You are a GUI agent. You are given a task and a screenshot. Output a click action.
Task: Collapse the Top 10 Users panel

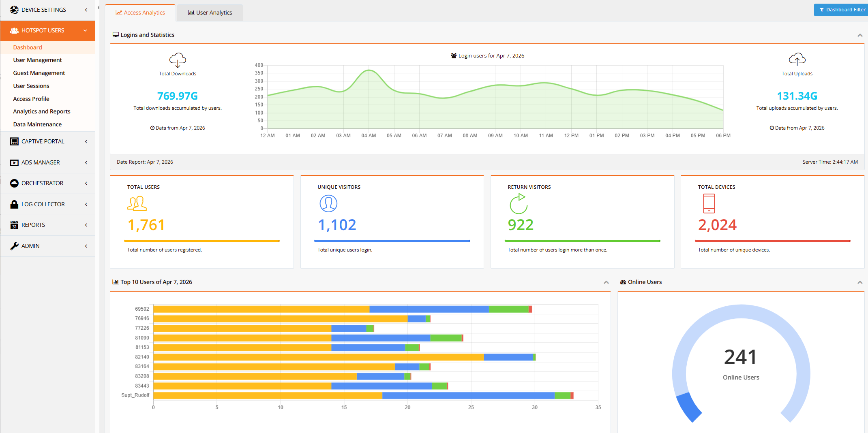pyautogui.click(x=606, y=282)
